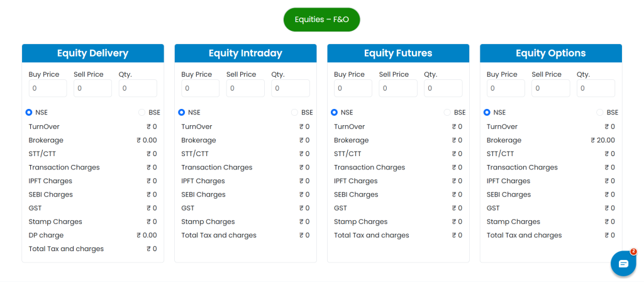Click DP charge ₹ 0.00 value
This screenshot has height=282, width=644.
pos(147,235)
